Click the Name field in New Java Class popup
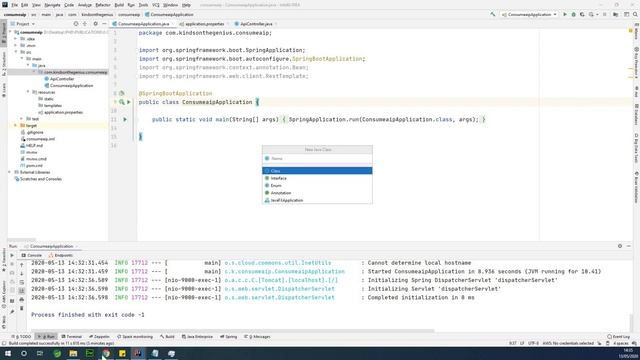The width and height of the screenshot is (640, 360). (317, 158)
